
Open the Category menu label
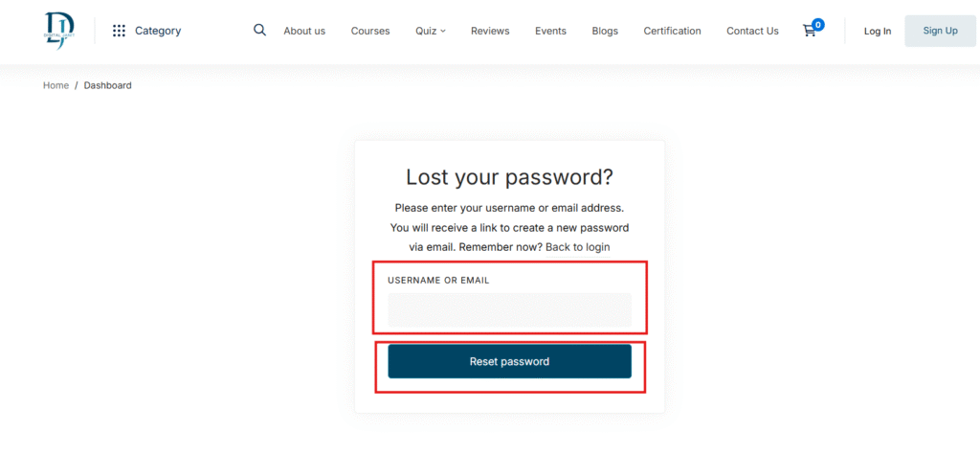[x=158, y=31]
